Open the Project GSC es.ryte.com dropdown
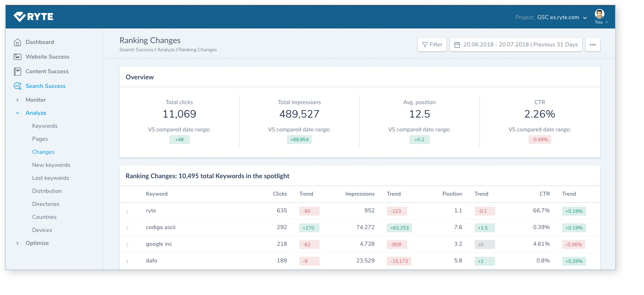This screenshot has width=644, height=295. click(x=562, y=17)
